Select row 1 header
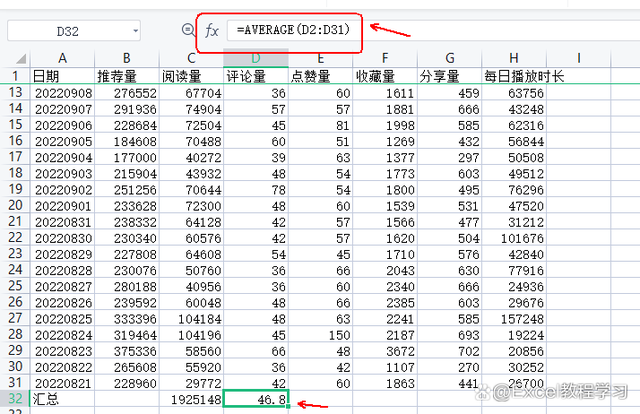 15,76
